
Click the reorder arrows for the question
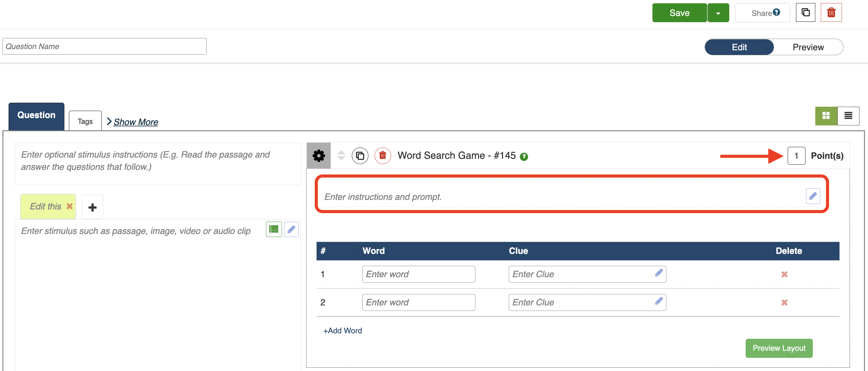[341, 155]
